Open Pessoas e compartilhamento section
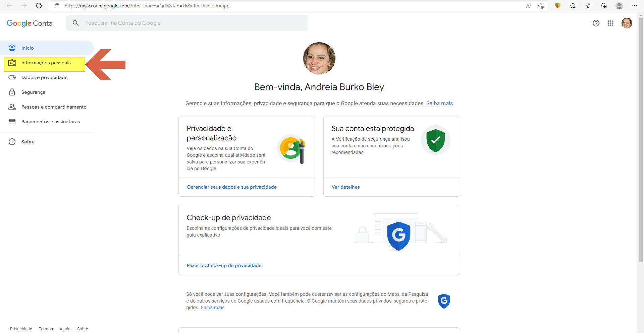This screenshot has width=644, height=333. point(47,107)
